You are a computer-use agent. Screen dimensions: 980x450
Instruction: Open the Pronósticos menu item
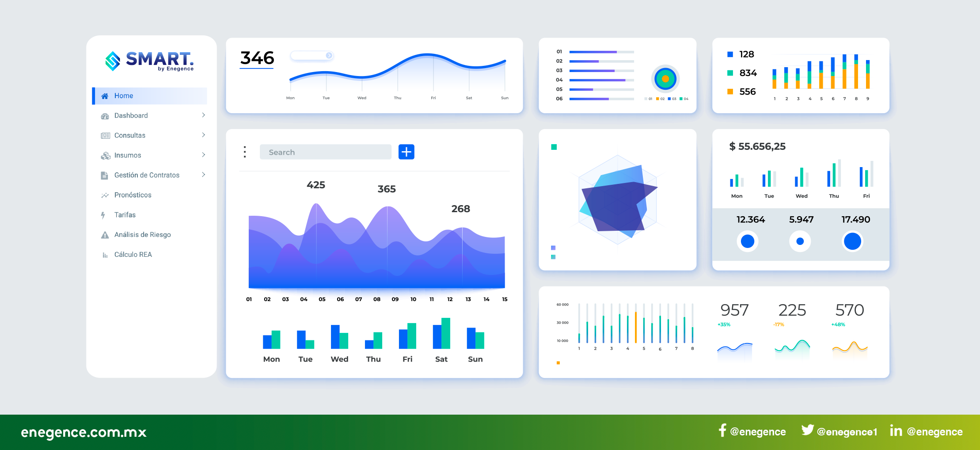[133, 195]
